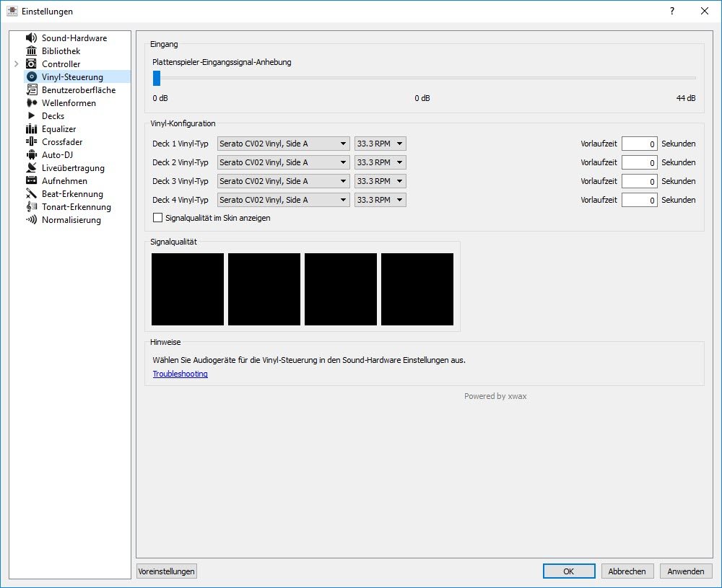Click the Anwenden button
Image resolution: width=722 pixels, height=588 pixels.
(x=686, y=571)
